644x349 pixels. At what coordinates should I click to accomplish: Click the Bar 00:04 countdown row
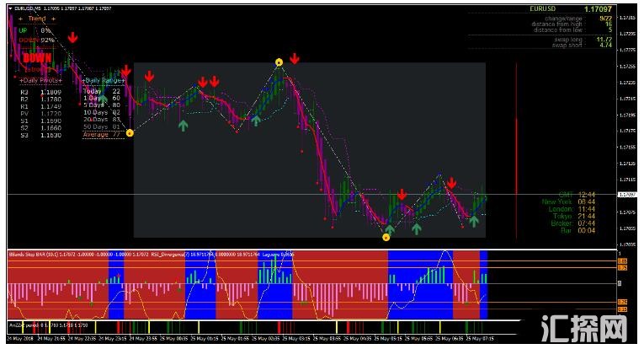(577, 231)
